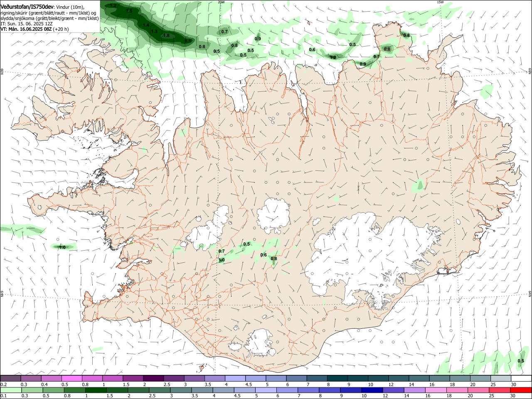532x399 pixels.
Task: Click the 0.1 label in the bottom legend row
Action: coord(4,396)
